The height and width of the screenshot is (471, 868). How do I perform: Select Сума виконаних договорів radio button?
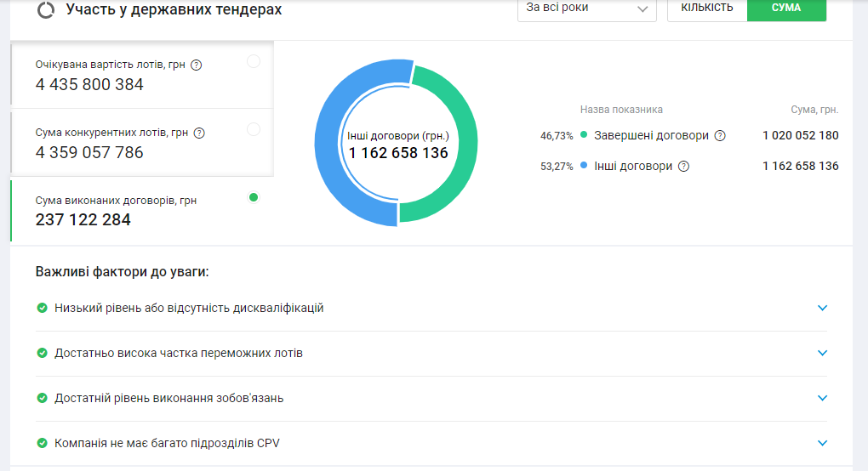[253, 197]
